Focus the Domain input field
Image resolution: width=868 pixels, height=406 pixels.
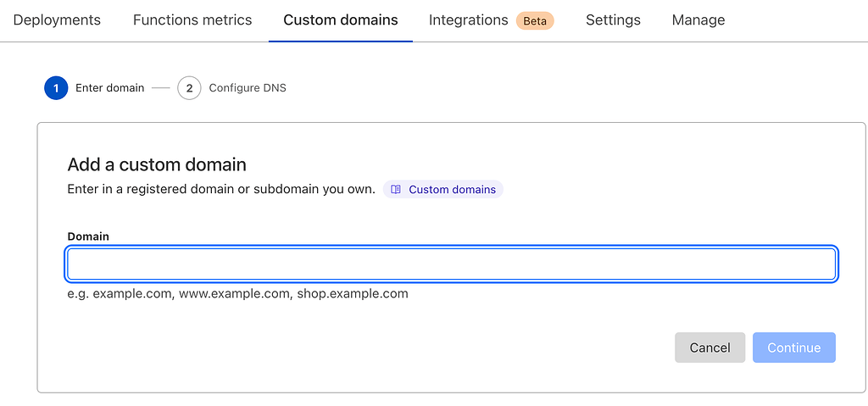click(x=451, y=264)
